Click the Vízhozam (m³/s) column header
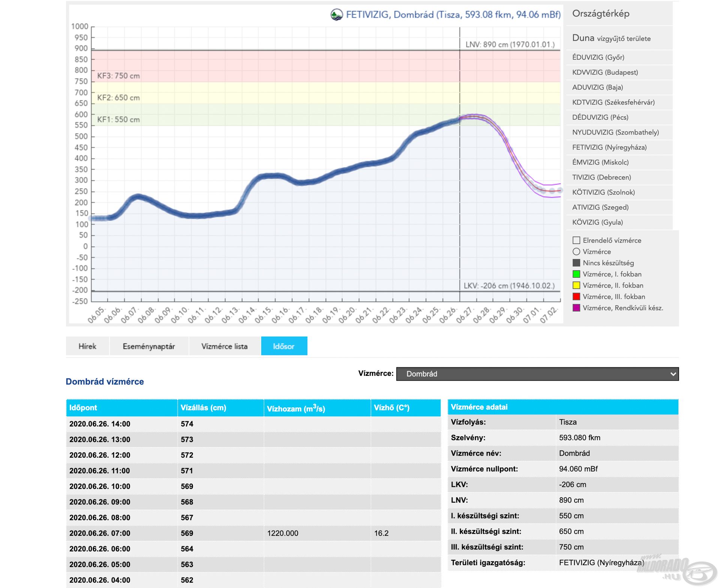This screenshot has height=588, width=720. (317, 408)
